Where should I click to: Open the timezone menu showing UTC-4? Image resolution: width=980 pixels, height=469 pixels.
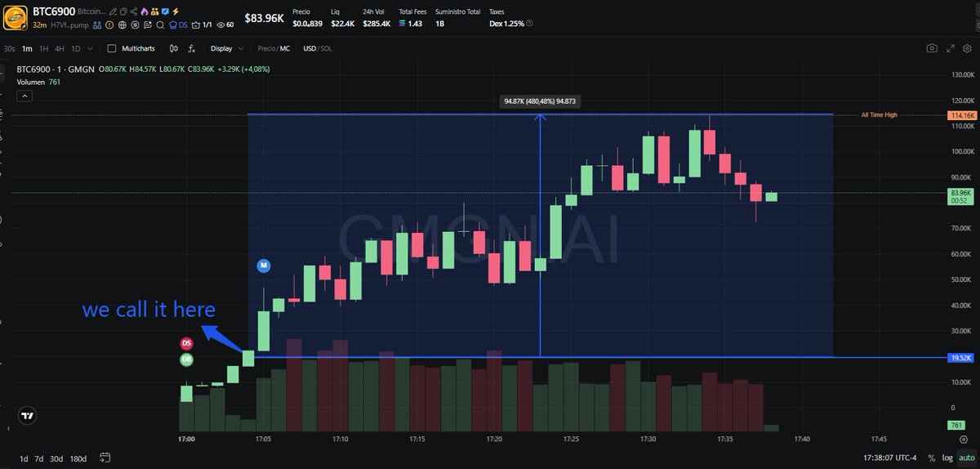[889, 458]
